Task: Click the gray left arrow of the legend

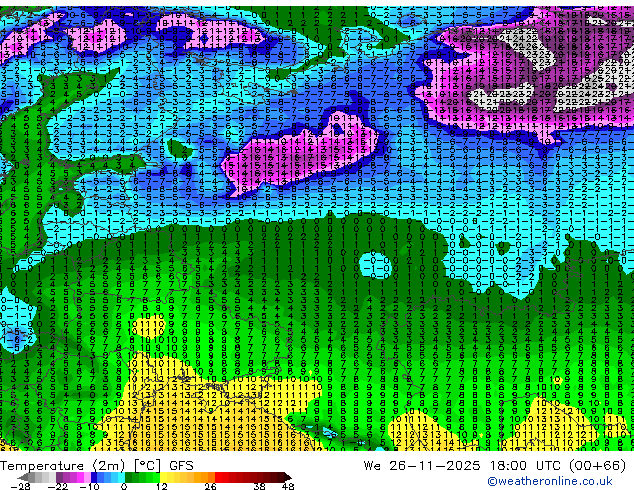Action: tap(23, 477)
